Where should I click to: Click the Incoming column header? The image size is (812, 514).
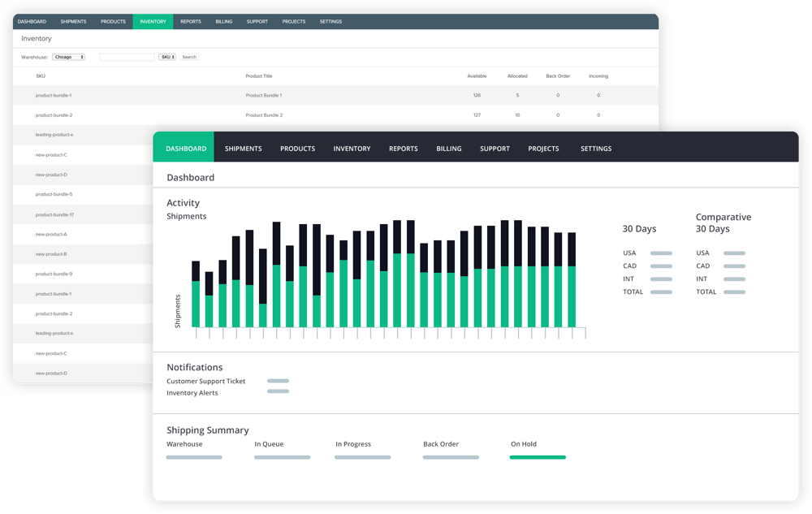598,76
